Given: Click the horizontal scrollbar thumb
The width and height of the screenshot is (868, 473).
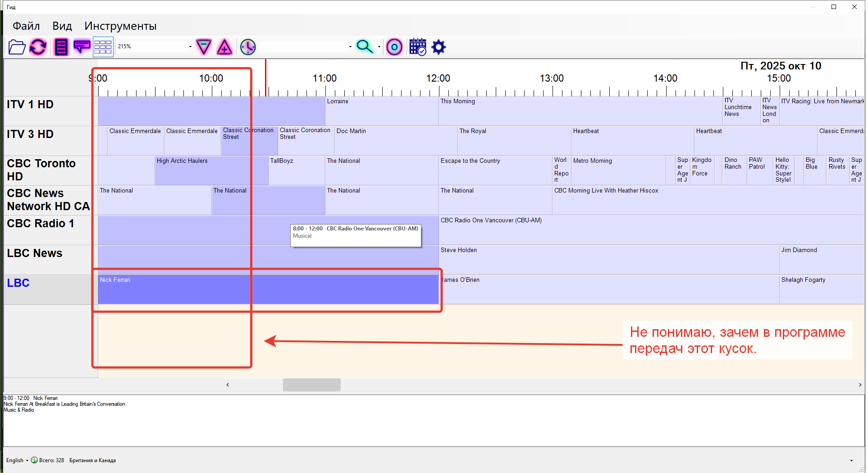Looking at the screenshot, I should click(311, 385).
